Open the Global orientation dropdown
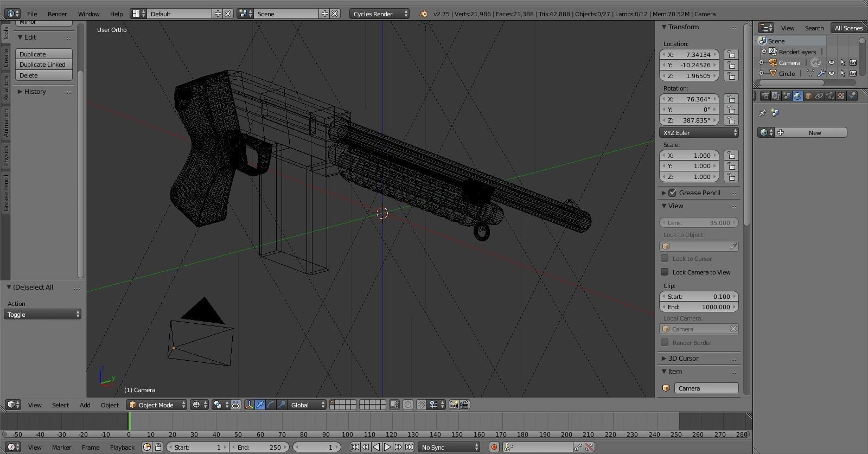This screenshot has width=868, height=454. coord(307,405)
